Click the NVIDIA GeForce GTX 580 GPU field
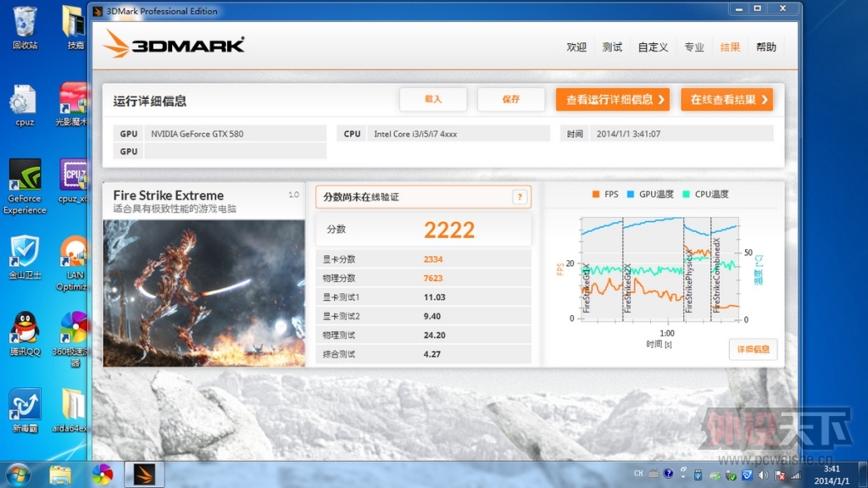The width and height of the screenshot is (868, 488). 236,134
